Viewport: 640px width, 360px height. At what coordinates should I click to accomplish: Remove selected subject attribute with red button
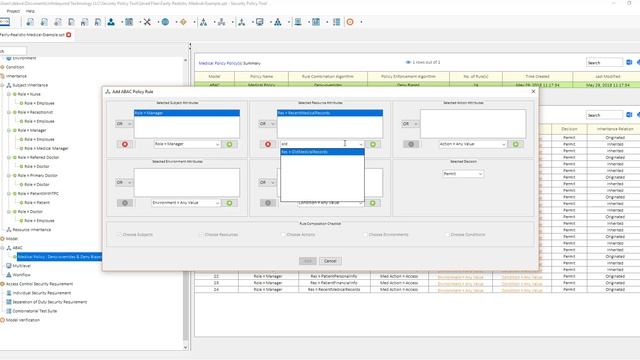pos(125,144)
